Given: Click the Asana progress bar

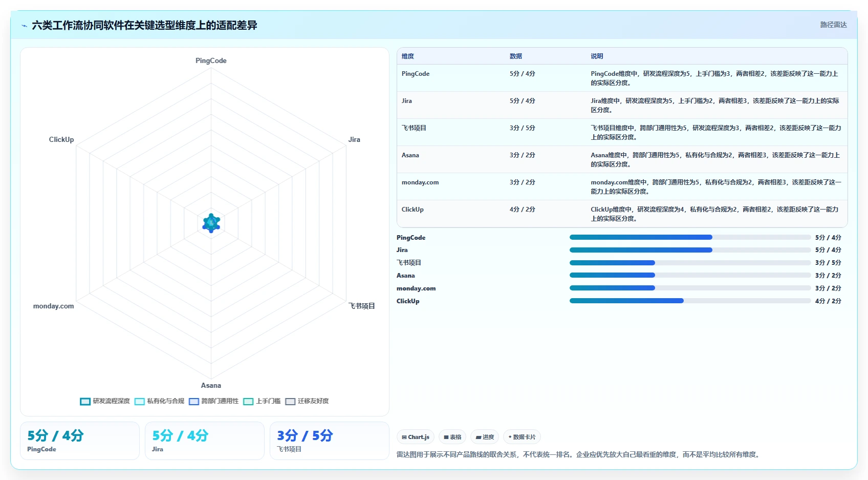Looking at the screenshot, I should [x=690, y=275].
